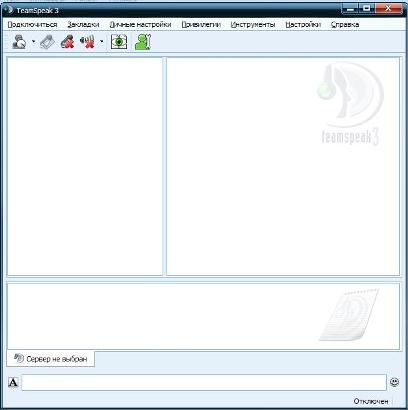
Task: Toggle the microphone mute icon
Action: click(x=68, y=42)
